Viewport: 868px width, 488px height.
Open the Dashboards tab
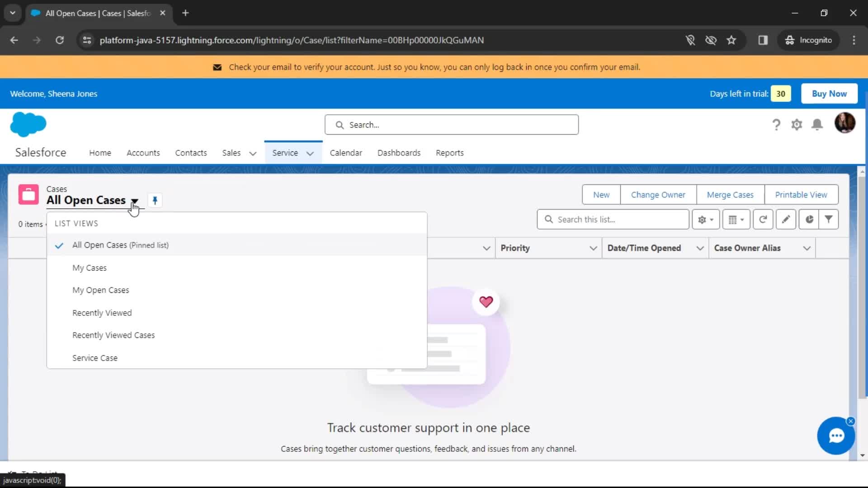[x=399, y=153]
